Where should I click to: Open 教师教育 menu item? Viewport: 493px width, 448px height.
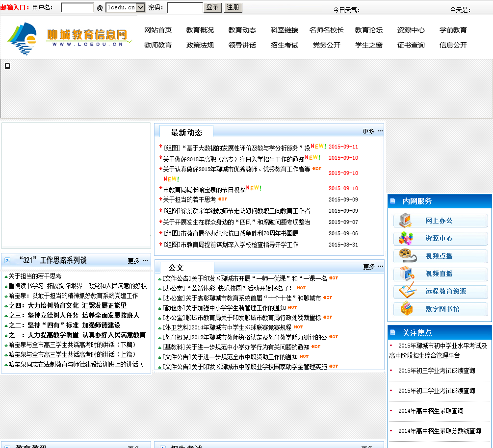(x=158, y=45)
